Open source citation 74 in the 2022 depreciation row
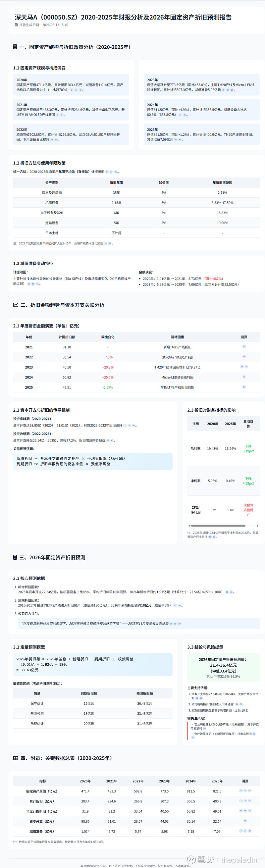 point(244,356)
